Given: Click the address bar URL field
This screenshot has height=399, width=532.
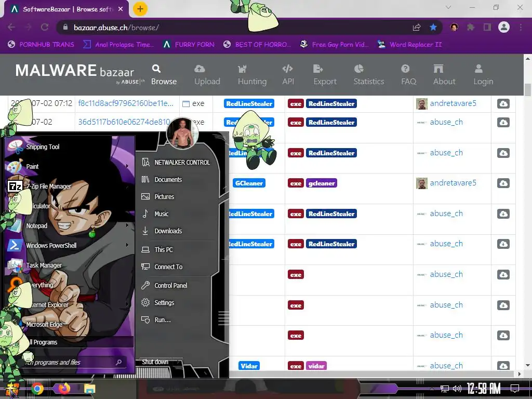Looking at the screenshot, I should (x=234, y=28).
